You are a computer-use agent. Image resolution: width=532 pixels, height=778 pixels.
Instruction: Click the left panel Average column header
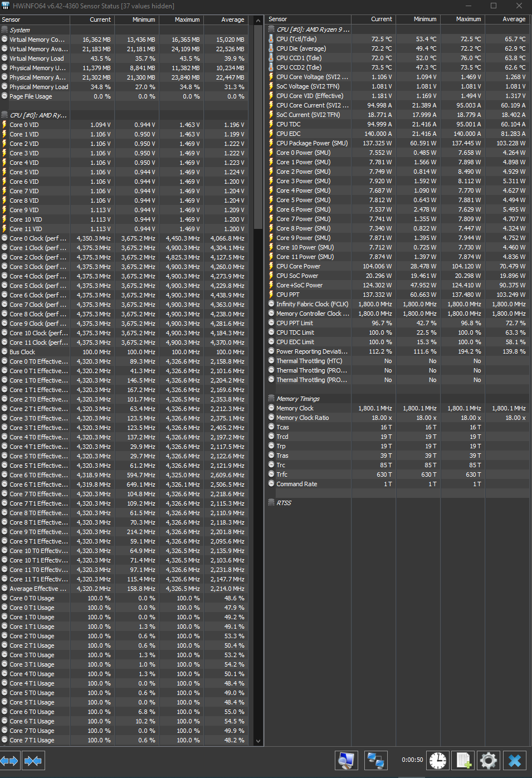[226, 19]
